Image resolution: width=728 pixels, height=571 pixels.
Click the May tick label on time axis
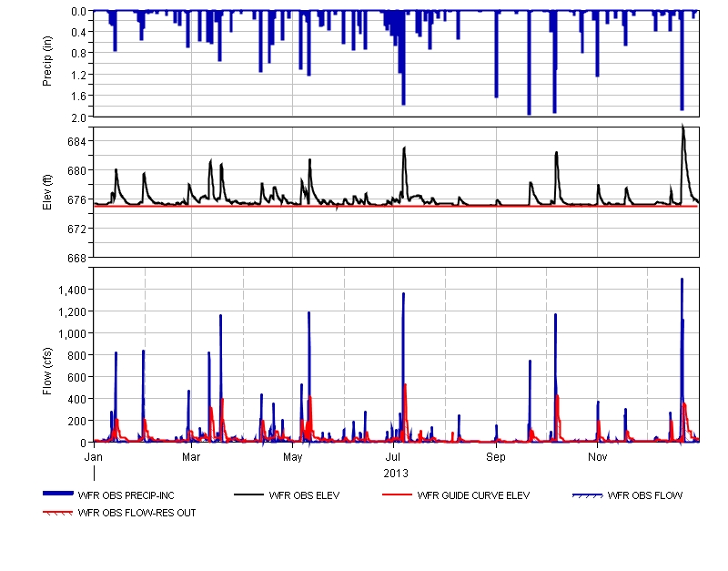coord(292,457)
